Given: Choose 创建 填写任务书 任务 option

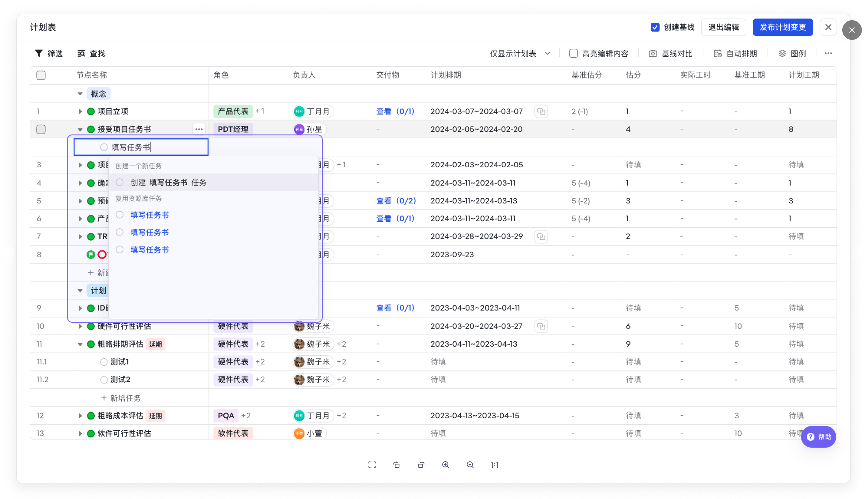Looking at the screenshot, I should (214, 182).
